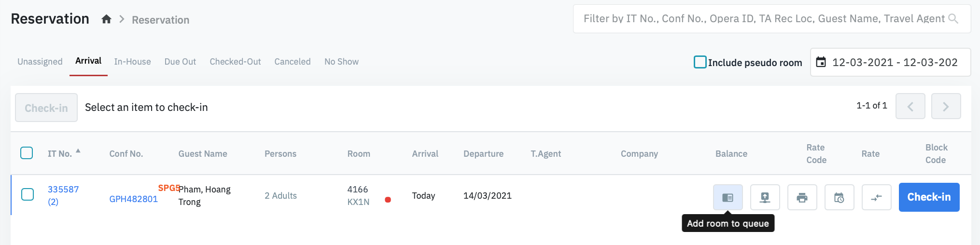
Task: Select the row checkbox for reservation 335587
Action: point(28,194)
